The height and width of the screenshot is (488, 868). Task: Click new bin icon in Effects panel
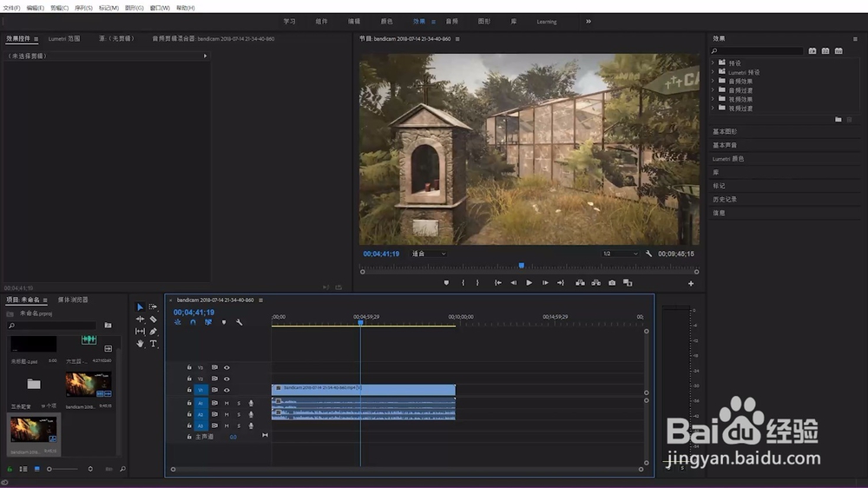click(x=838, y=120)
